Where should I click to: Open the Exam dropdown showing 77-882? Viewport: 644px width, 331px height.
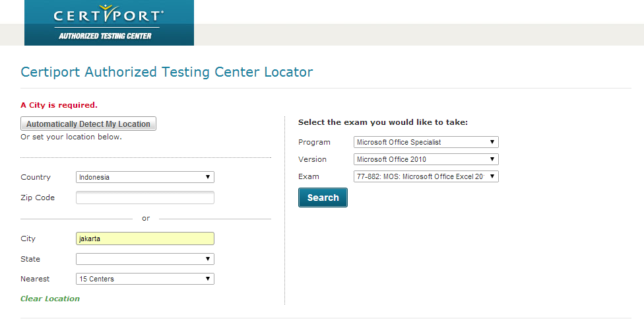click(426, 176)
